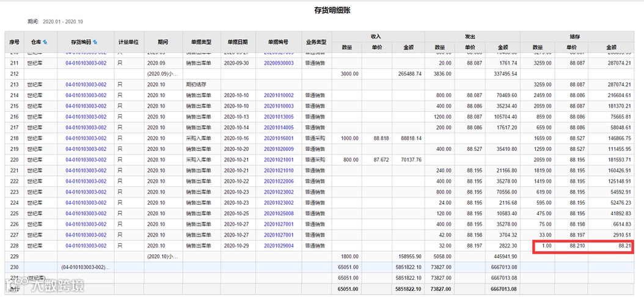Open inventory code link in row 213

[x=86, y=84]
